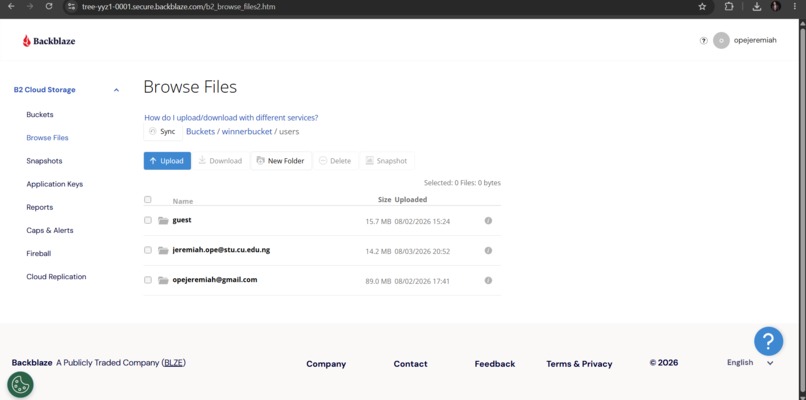Open the blue help chat bubble
The image size is (806, 400).
pos(768,341)
